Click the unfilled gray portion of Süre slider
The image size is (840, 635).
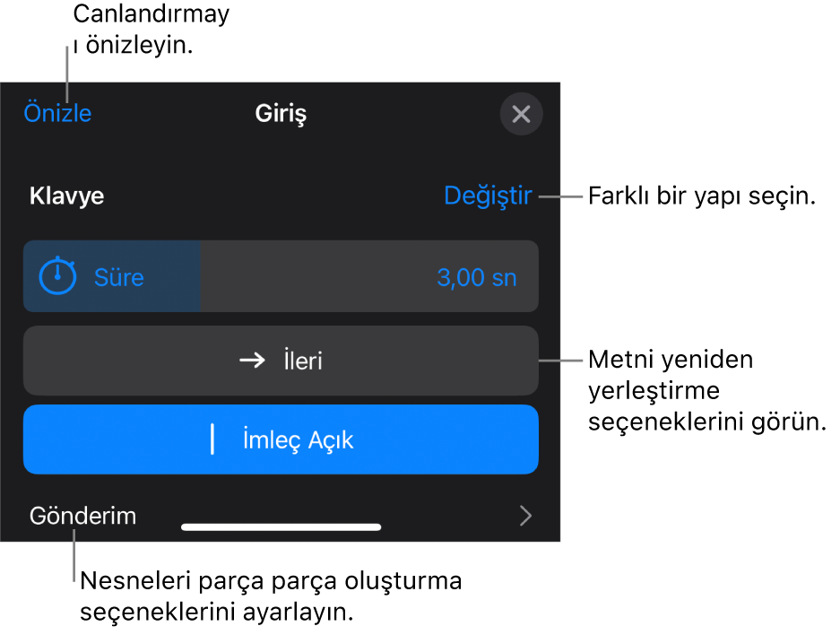369,276
